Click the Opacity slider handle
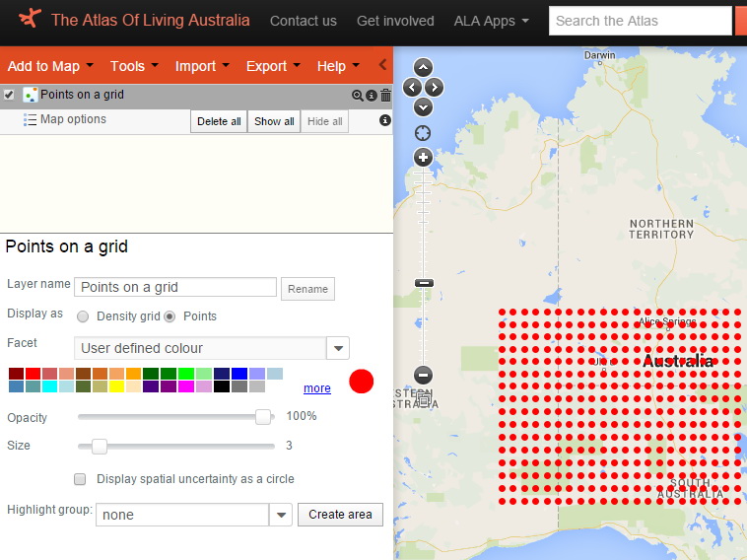The image size is (747, 560). coord(263,417)
